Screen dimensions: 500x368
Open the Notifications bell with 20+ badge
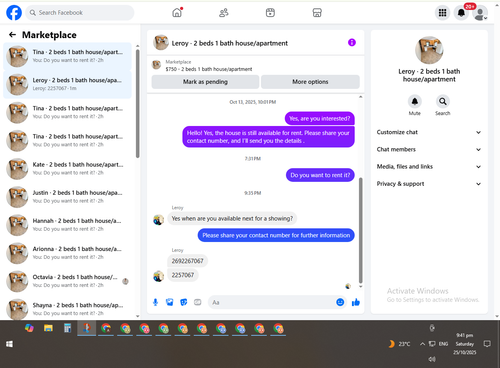[x=461, y=13]
